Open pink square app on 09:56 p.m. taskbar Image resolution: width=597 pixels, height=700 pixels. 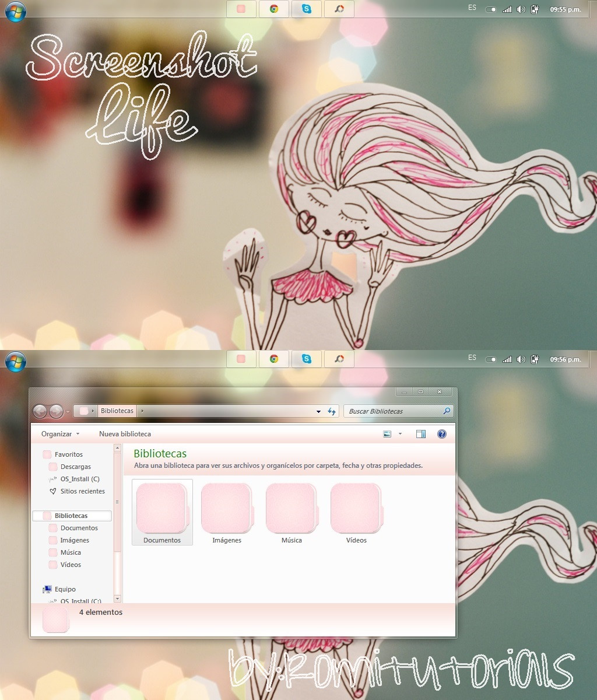[241, 359]
